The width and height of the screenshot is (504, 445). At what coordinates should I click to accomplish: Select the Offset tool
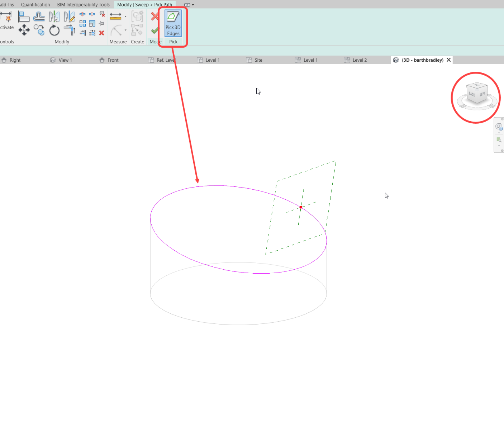(39, 16)
